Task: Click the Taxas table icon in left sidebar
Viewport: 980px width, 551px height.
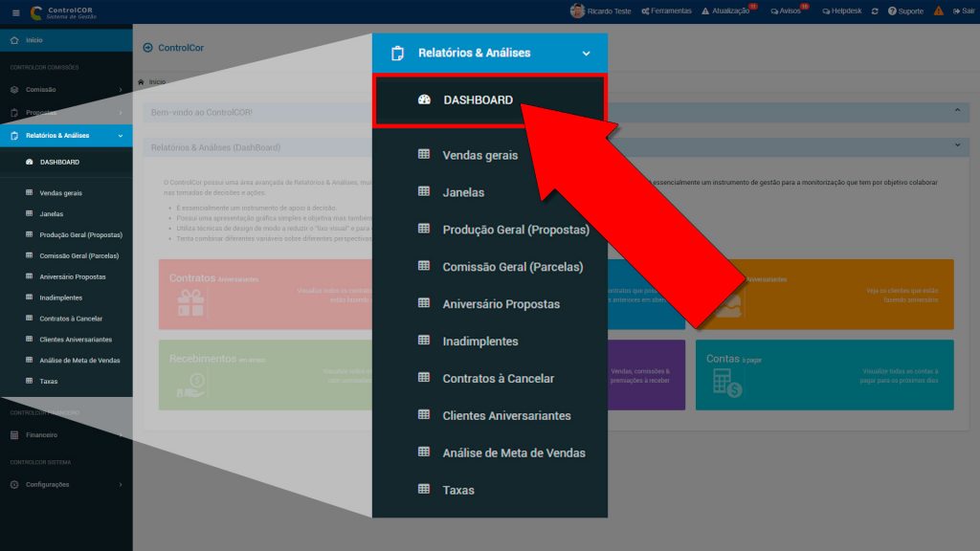Action: (29, 380)
